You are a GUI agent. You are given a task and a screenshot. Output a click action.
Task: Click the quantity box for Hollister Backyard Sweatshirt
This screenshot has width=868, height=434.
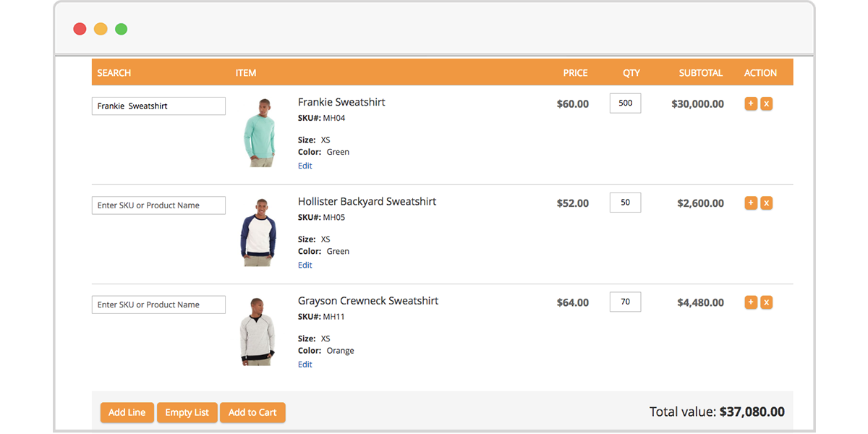625,203
